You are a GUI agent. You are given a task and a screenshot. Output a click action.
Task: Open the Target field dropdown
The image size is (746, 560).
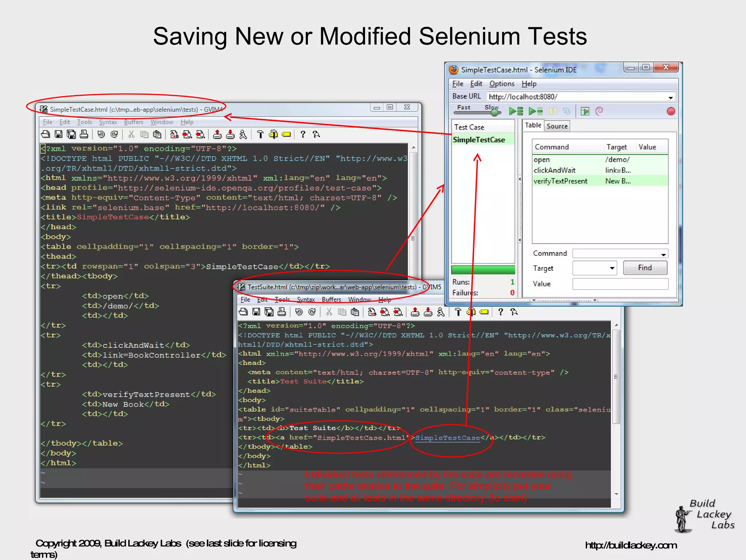[x=612, y=269]
